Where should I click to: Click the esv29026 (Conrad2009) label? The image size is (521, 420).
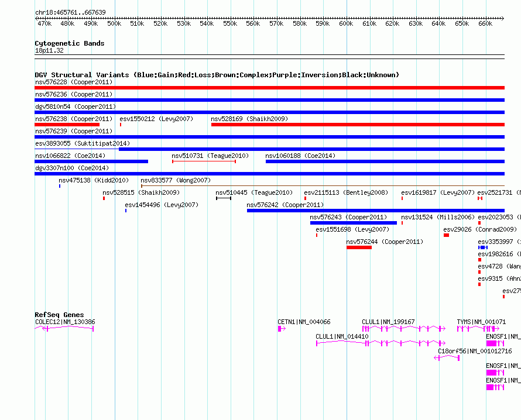click(480, 229)
